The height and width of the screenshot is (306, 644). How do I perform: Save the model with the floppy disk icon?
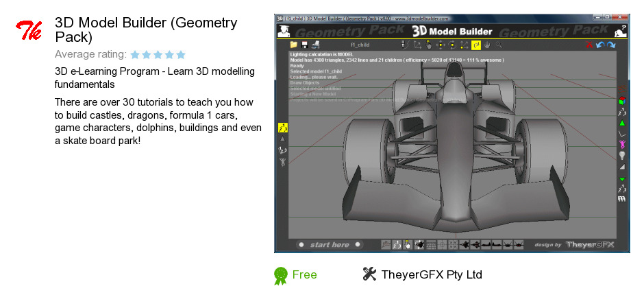(x=304, y=45)
